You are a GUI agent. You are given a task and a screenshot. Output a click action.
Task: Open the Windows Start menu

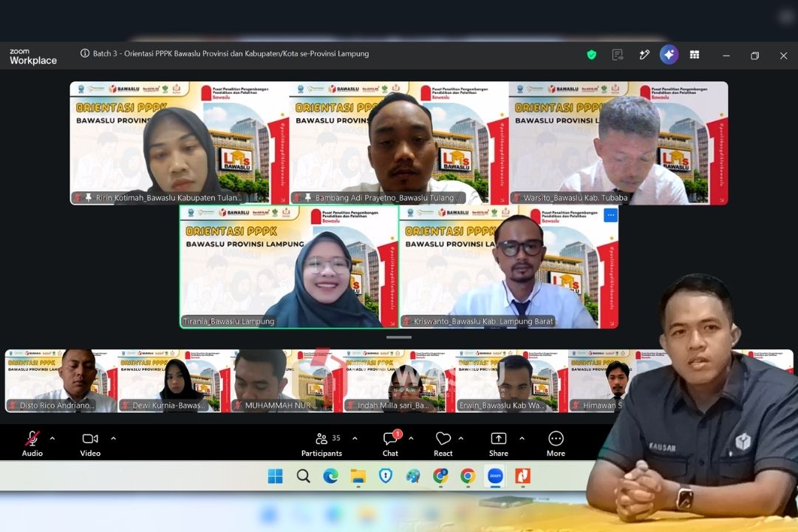pos(276,476)
